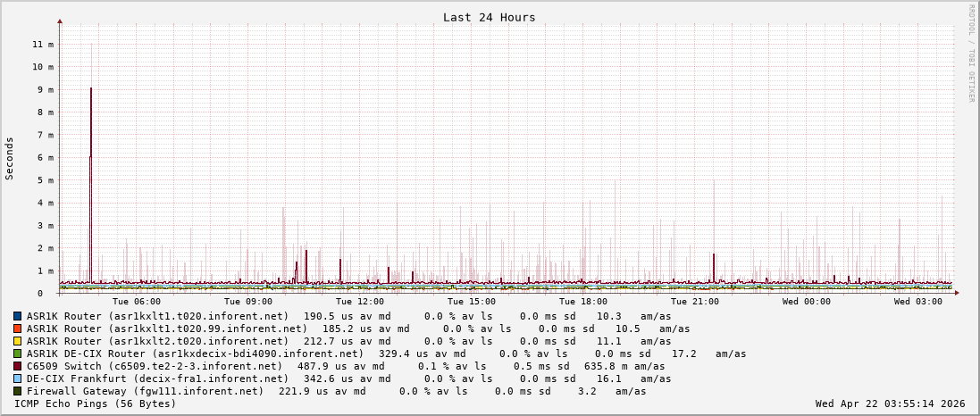The image size is (980, 416).
Task: Click the dark red C6509 Switch swatch
Action: pos(18,366)
